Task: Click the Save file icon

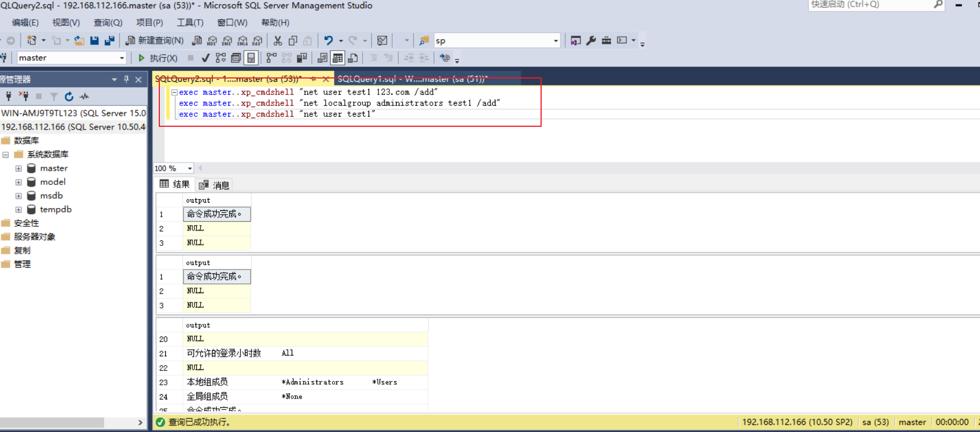Action: pyautogui.click(x=94, y=41)
